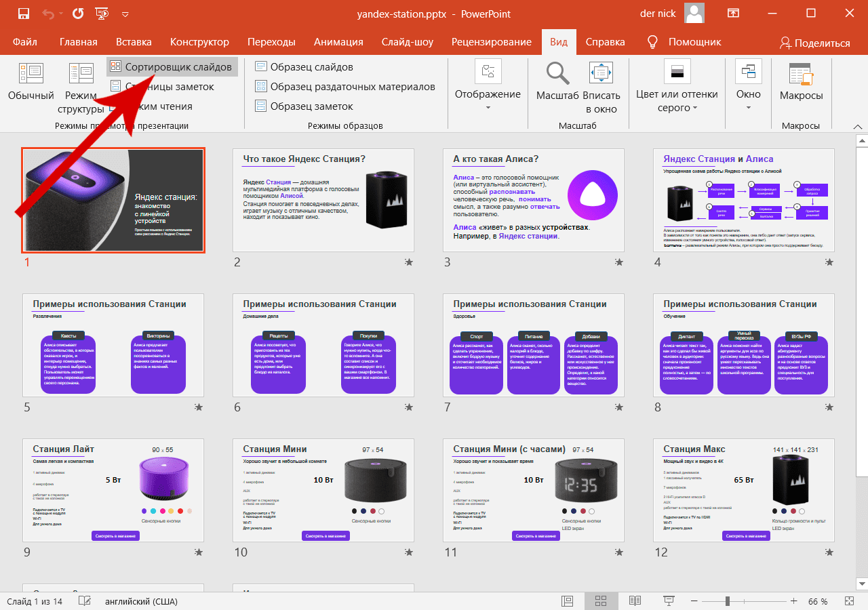
Task: Open Образец раздаточных материалов handout master
Action: [x=344, y=87]
